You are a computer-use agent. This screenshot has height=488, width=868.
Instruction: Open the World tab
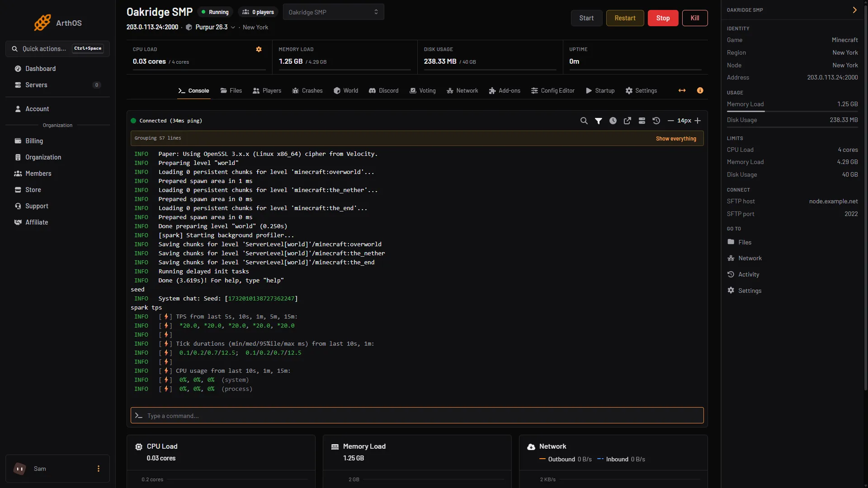coord(346,90)
